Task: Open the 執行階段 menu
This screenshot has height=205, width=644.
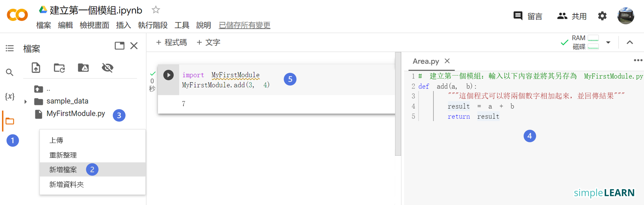Action: pos(153,25)
